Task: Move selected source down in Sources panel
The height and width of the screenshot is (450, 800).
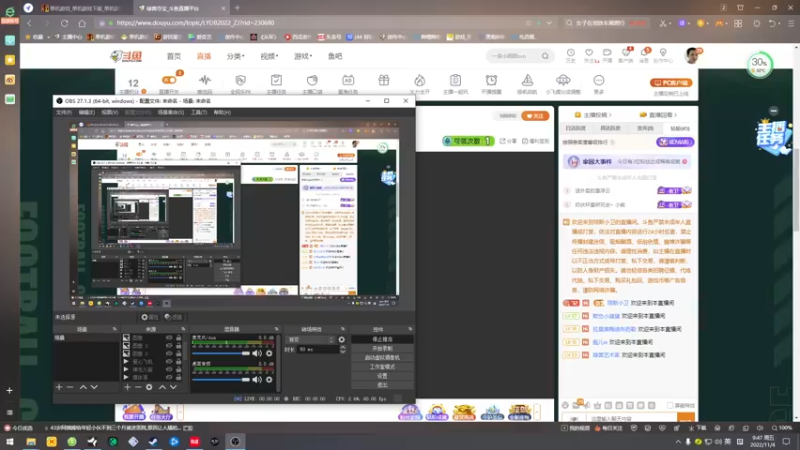Action: 173,387
